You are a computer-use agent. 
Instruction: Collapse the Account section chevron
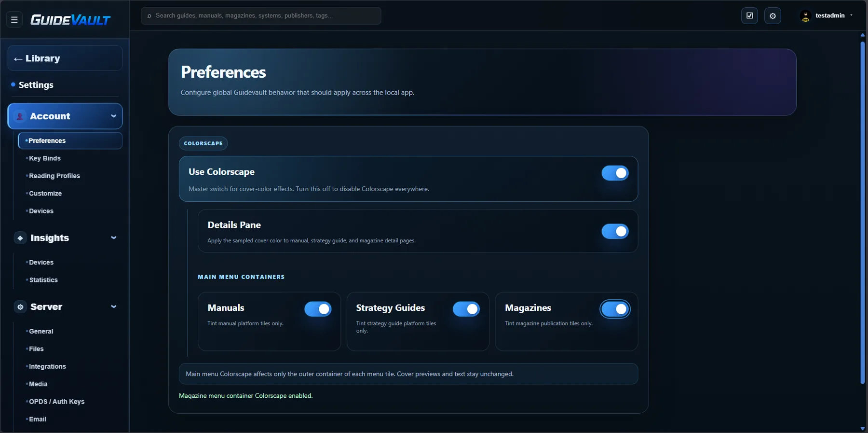click(114, 116)
